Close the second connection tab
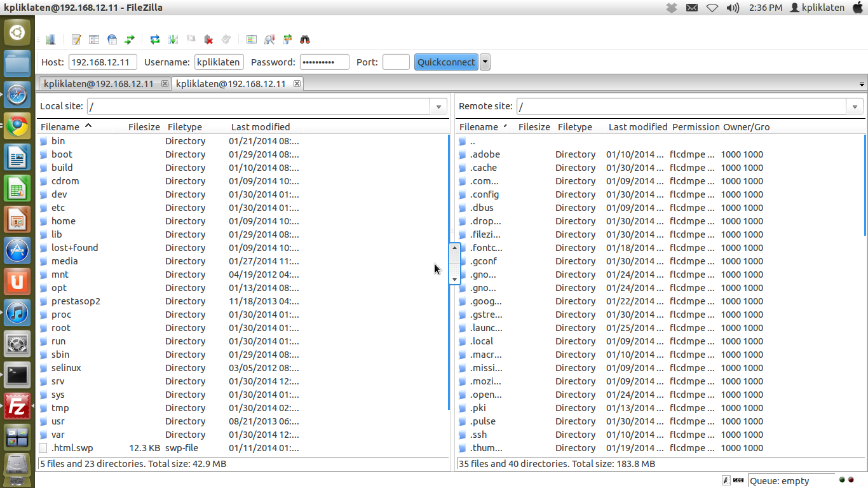The height and width of the screenshot is (488, 868). point(297,83)
